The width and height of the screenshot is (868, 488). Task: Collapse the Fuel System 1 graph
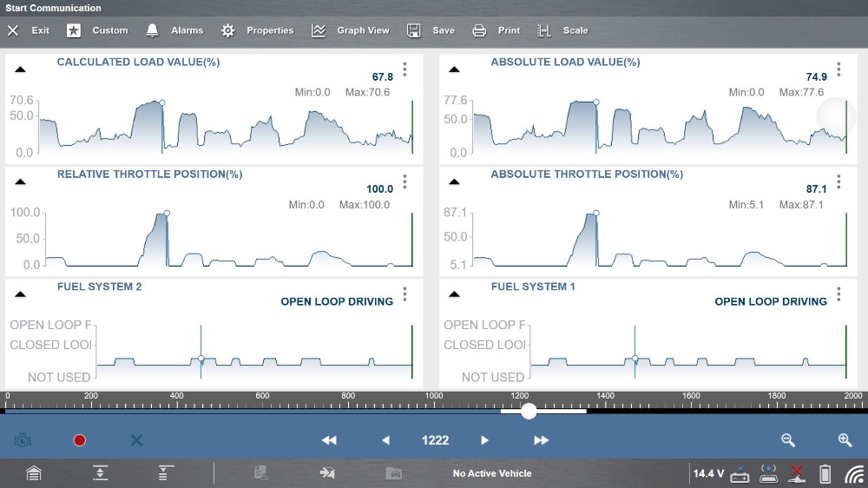point(454,294)
